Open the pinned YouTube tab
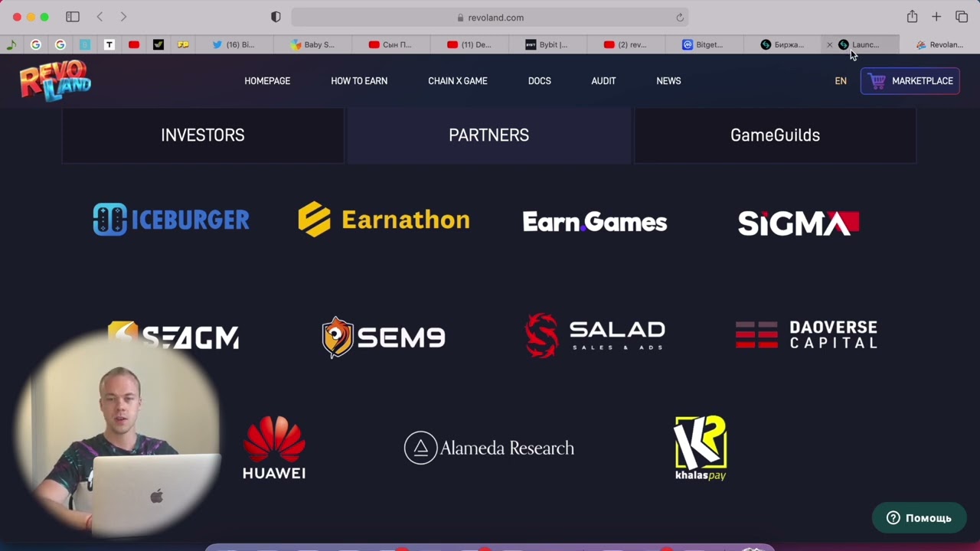Image resolution: width=980 pixels, height=551 pixels. pos(134,44)
